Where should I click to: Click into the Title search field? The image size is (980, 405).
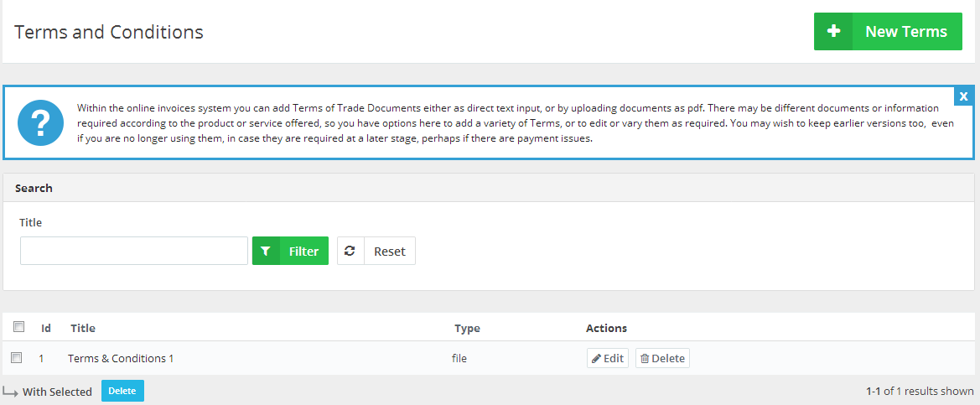click(x=134, y=251)
